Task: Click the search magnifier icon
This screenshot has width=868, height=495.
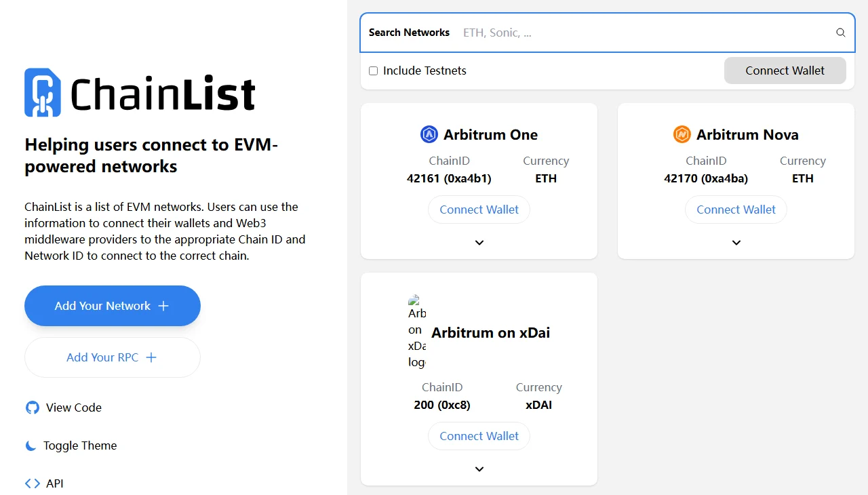Action: [841, 33]
